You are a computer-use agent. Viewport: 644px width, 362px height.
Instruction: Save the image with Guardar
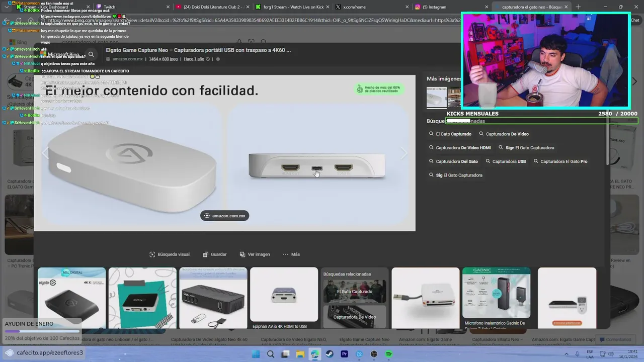click(x=214, y=254)
